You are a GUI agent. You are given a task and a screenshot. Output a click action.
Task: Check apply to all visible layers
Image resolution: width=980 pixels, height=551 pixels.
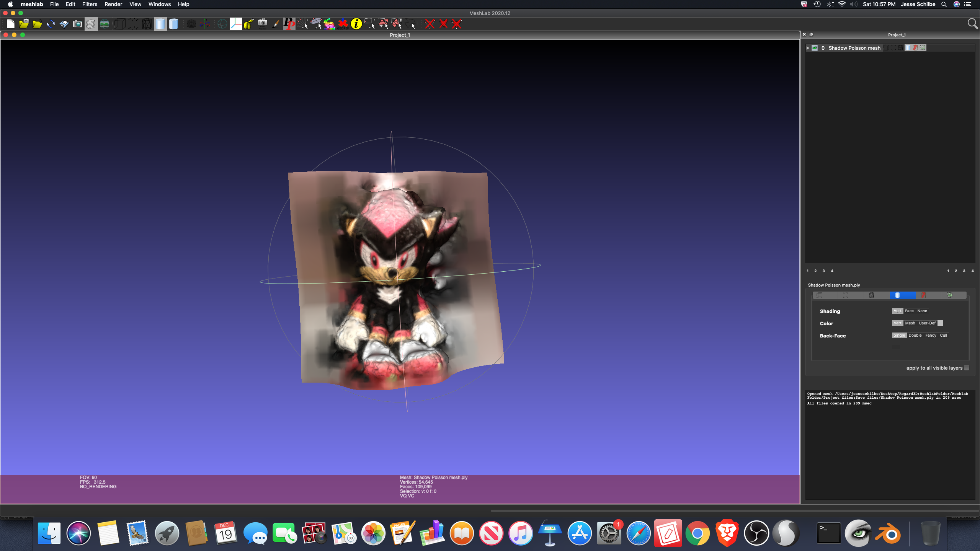(967, 368)
